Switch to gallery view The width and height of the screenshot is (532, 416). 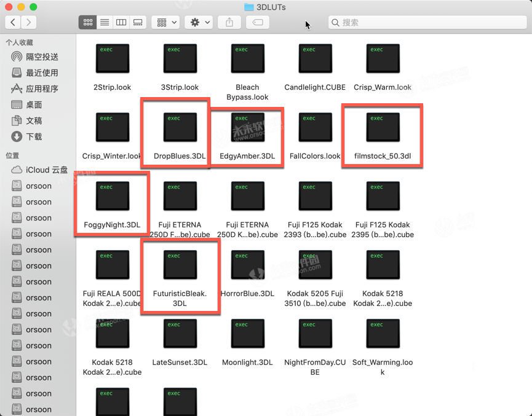138,22
